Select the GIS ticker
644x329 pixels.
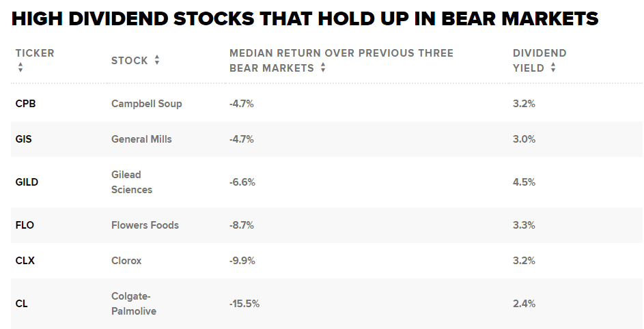click(x=23, y=139)
